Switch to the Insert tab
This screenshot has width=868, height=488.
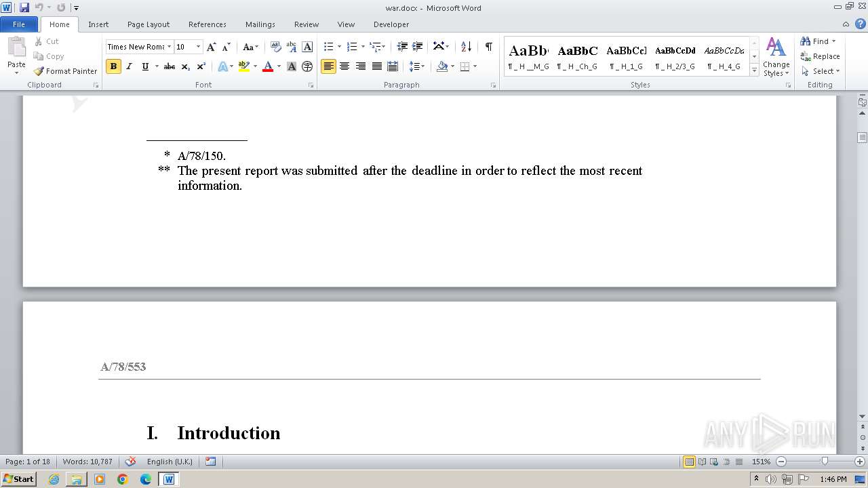[x=98, y=24]
